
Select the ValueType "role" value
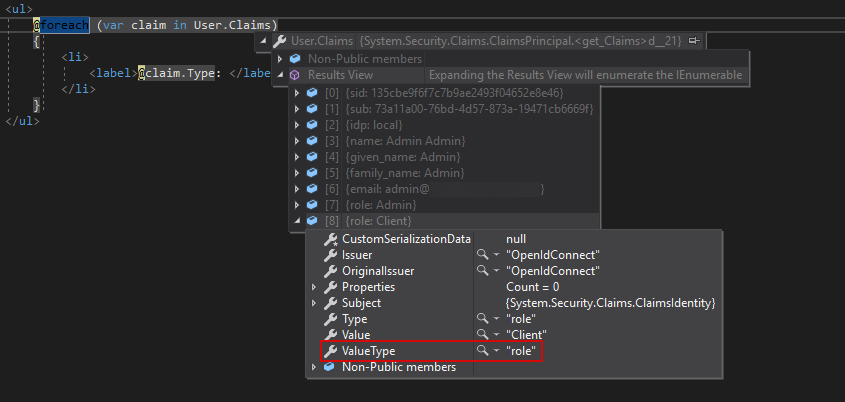click(x=521, y=351)
